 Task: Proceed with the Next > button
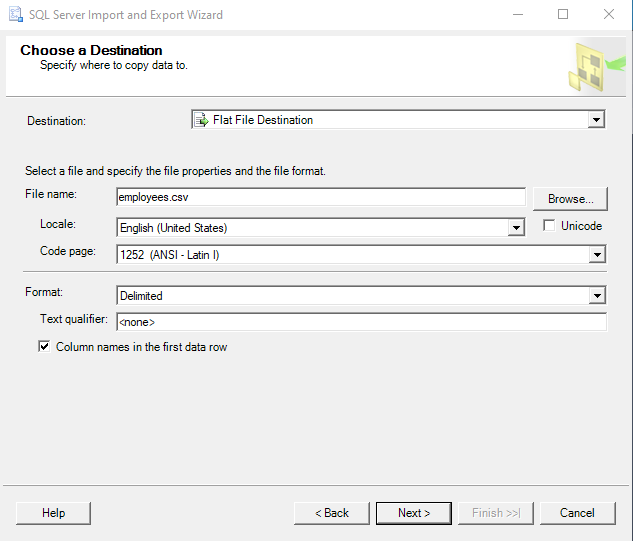(414, 513)
